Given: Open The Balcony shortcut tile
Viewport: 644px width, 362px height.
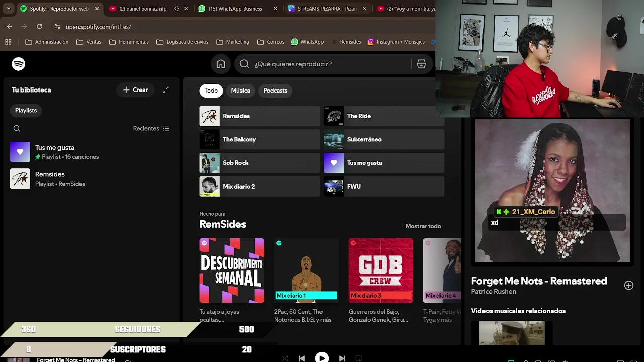Looking at the screenshot, I should click(260, 139).
